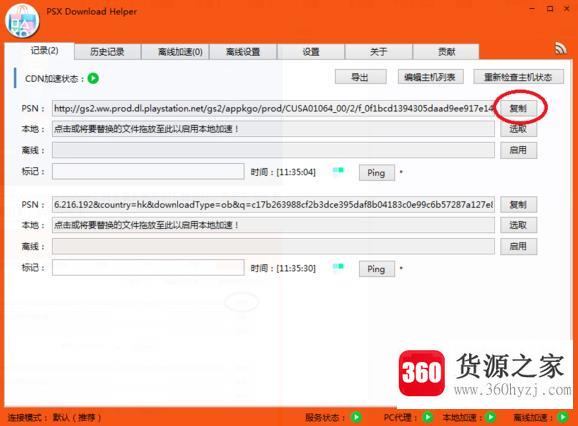
Task: Click the PSX Download Helper app logo
Action: click(x=22, y=21)
